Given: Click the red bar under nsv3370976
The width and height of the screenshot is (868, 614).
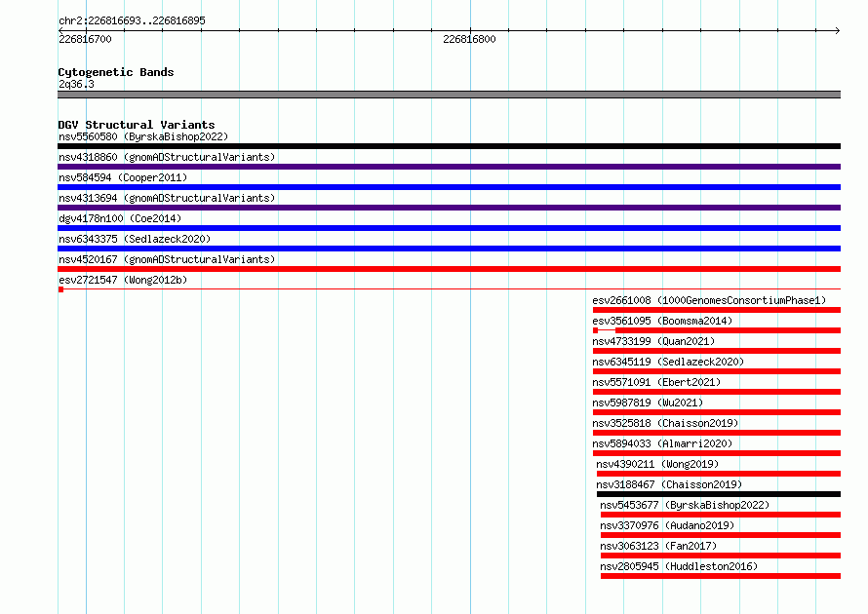Looking at the screenshot, I should pyautogui.click(x=720, y=535).
